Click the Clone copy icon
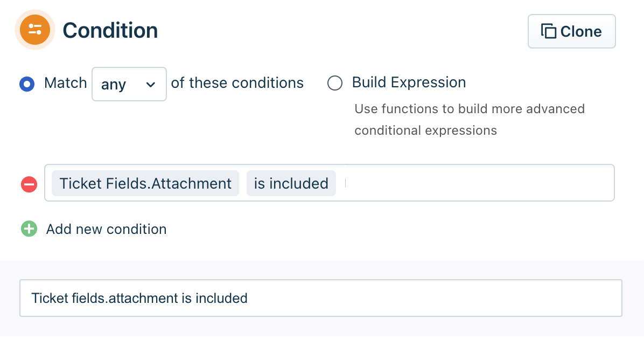The height and width of the screenshot is (360, 644). [549, 31]
